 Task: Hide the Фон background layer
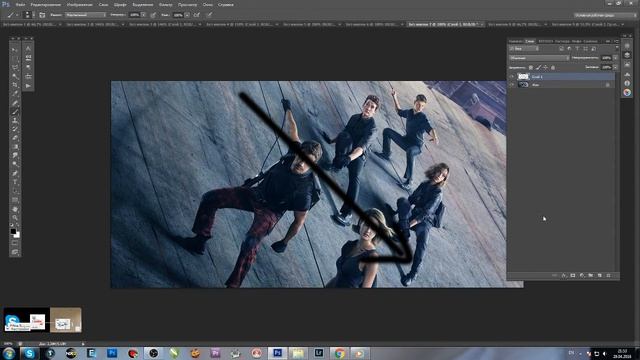[512, 84]
